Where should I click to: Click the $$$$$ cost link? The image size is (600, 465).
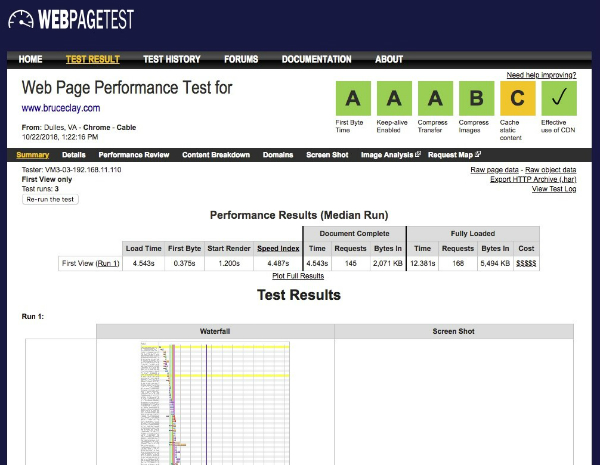tap(526, 263)
